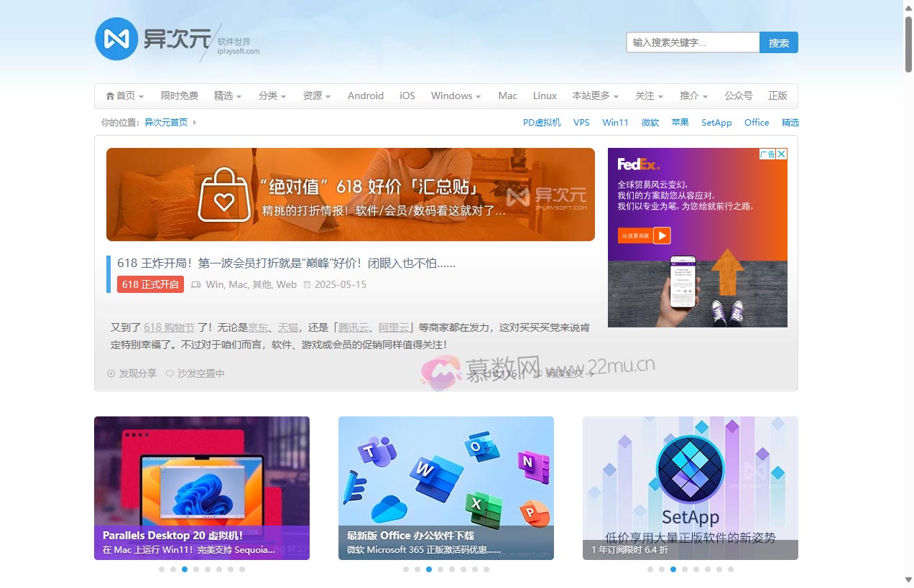Select the first carousel dot under Parallels Desktop
The image size is (914, 588).
tap(162, 569)
